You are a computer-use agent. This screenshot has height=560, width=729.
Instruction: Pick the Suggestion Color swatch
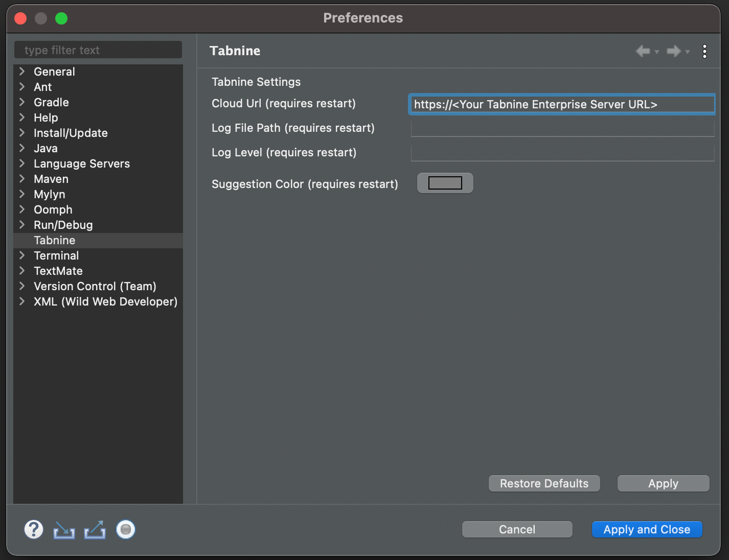point(445,183)
